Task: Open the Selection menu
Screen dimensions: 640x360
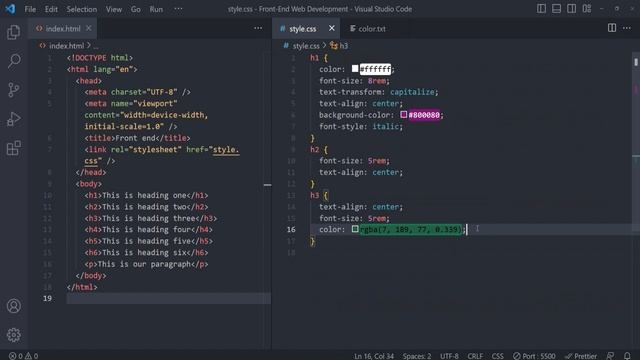Action: pos(82,9)
